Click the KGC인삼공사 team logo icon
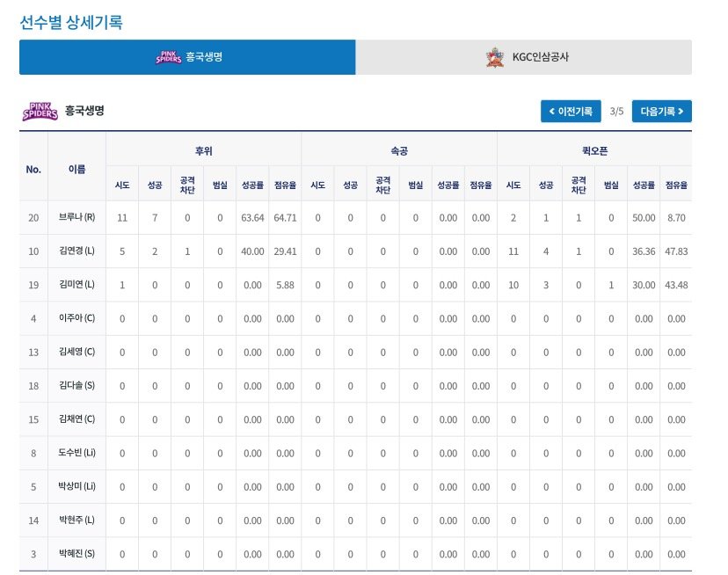 point(495,57)
